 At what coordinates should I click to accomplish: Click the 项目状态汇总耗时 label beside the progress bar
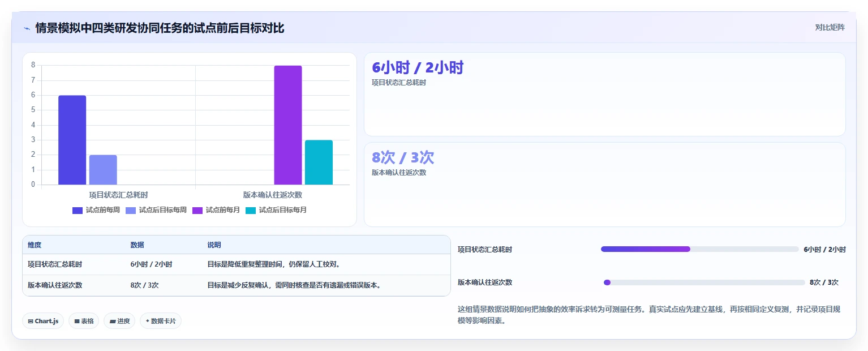(485, 250)
